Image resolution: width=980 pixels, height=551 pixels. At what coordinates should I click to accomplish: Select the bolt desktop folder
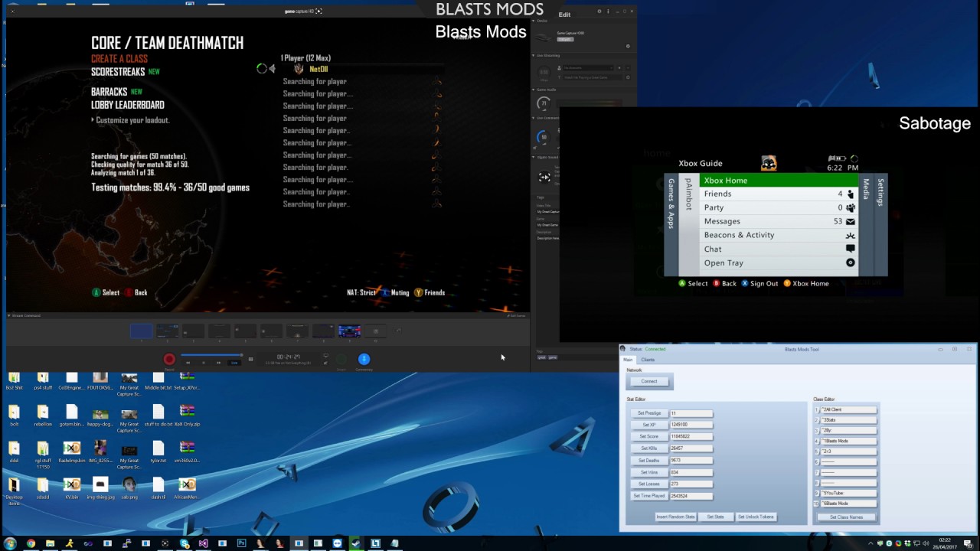click(x=14, y=416)
